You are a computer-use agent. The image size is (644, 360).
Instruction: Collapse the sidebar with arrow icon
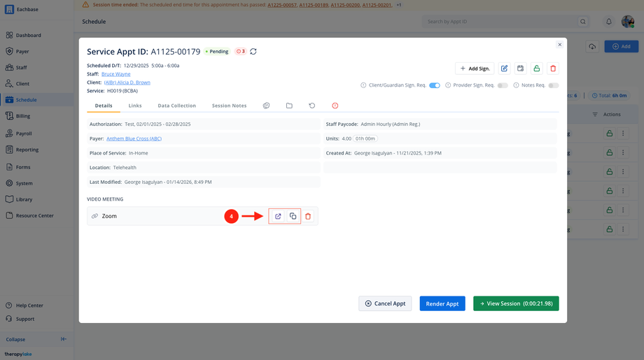point(63,339)
